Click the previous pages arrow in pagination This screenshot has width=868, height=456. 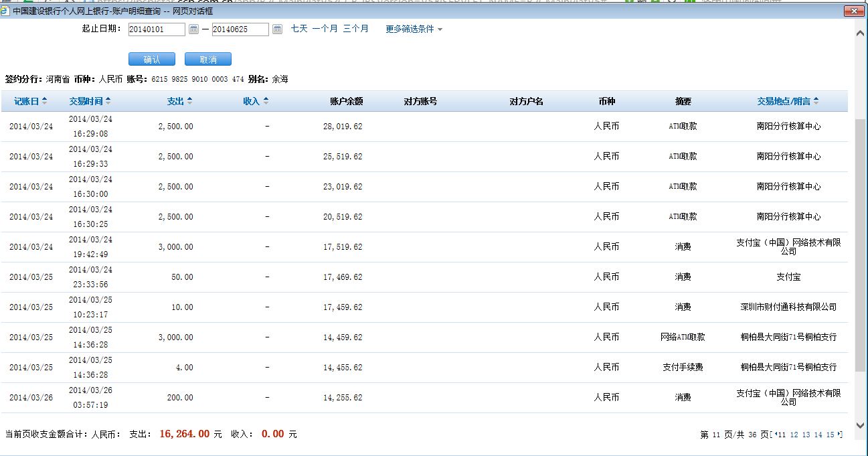(x=776, y=435)
